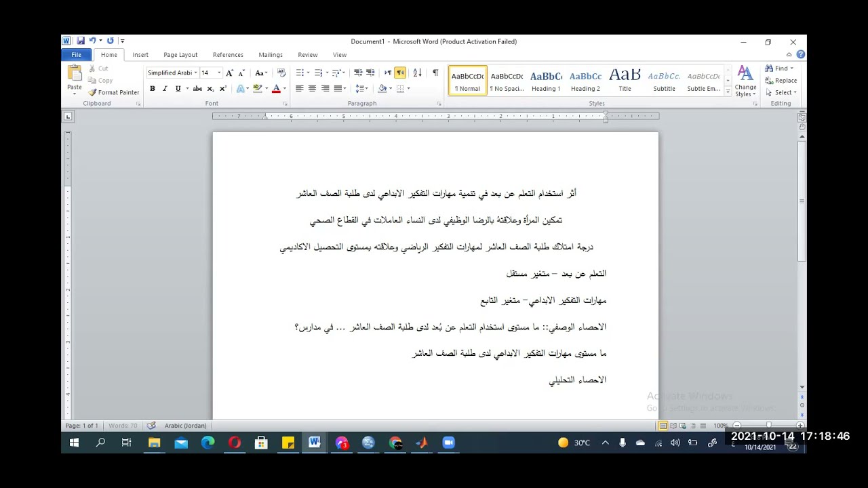Shrink font size

[x=241, y=73]
